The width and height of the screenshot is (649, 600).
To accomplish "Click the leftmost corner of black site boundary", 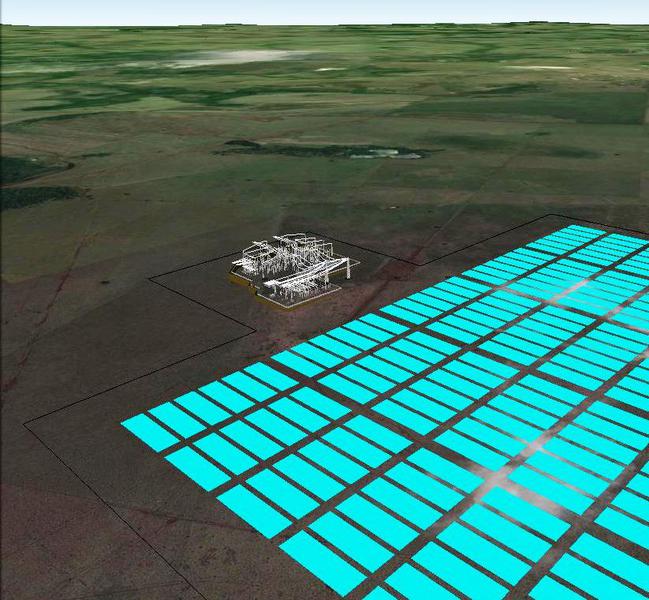I will click(25, 425).
